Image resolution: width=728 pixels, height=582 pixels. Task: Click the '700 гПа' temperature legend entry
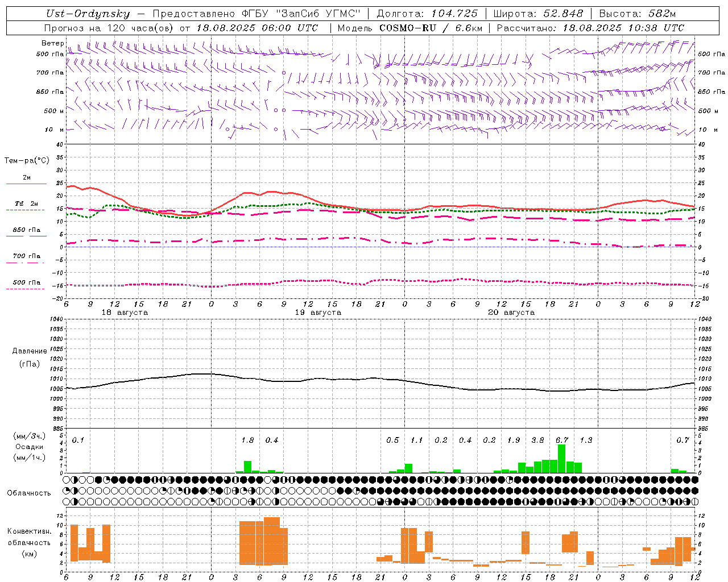[26, 256]
